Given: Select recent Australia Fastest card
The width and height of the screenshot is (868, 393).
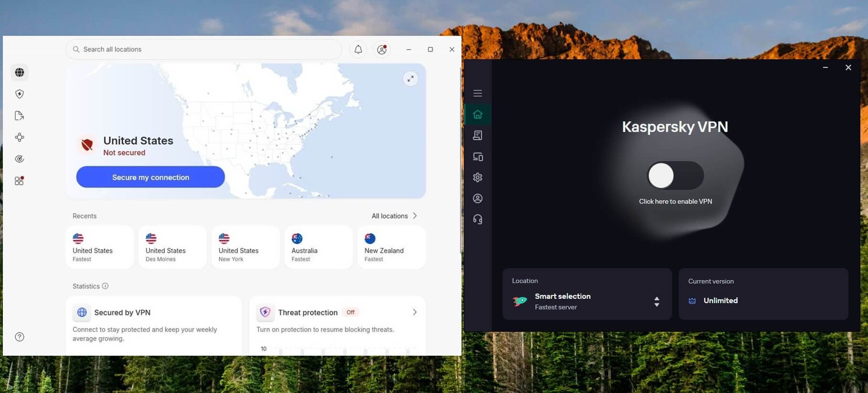Looking at the screenshot, I should click(319, 247).
